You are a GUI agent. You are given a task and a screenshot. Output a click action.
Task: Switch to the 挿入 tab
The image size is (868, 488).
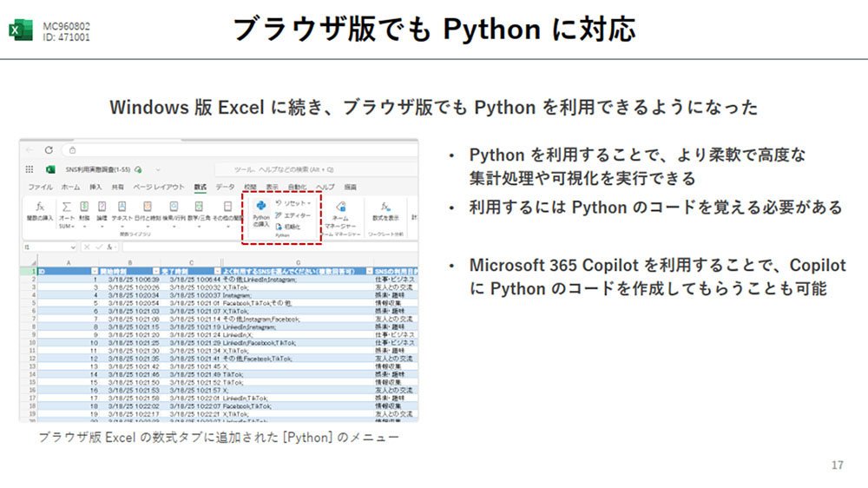[x=95, y=188]
